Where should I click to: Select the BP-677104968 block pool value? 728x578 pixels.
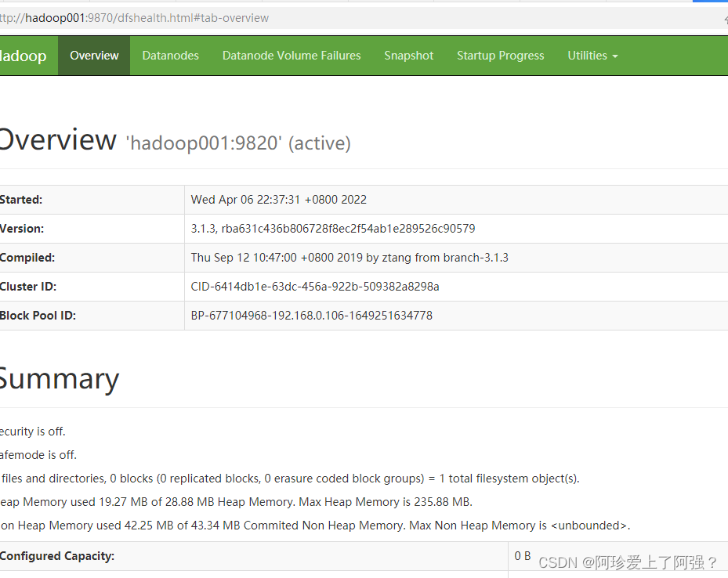[312, 316]
